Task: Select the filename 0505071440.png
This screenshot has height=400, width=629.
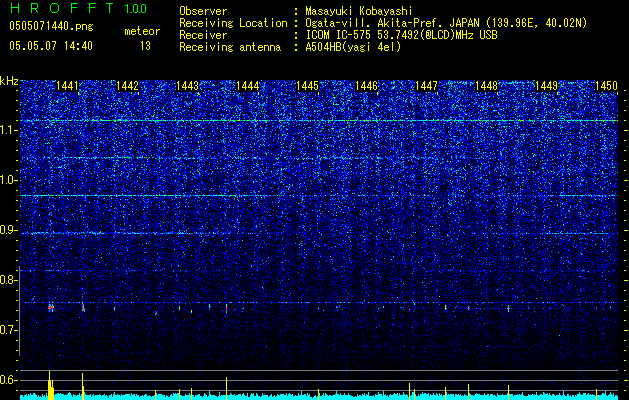Action: [x=51, y=26]
